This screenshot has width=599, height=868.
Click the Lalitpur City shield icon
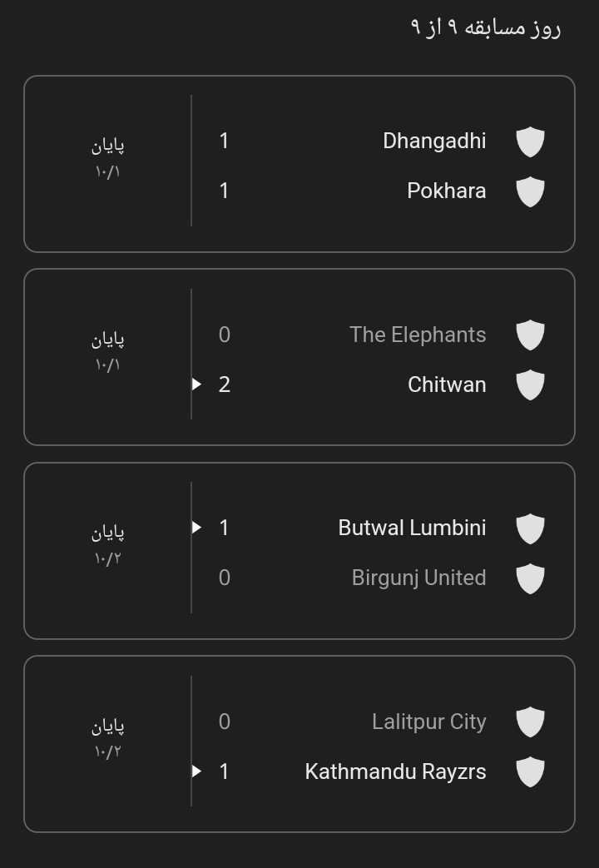tap(530, 722)
